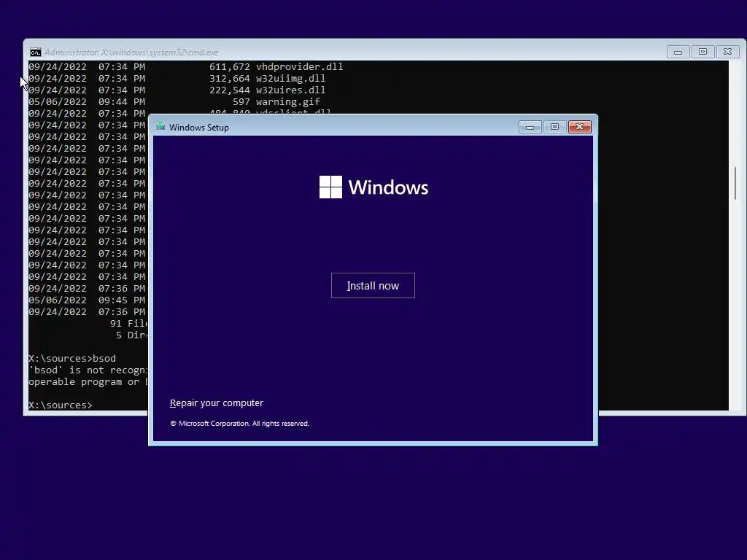747x560 pixels.
Task: Click the 09/24/2022 07:36 PM last entry
Action: pyautogui.click(x=87, y=312)
